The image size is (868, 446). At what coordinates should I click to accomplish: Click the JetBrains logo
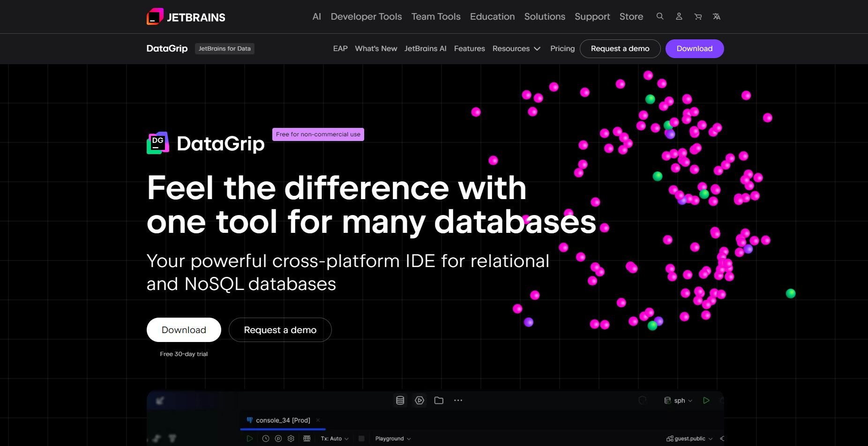[x=186, y=16]
